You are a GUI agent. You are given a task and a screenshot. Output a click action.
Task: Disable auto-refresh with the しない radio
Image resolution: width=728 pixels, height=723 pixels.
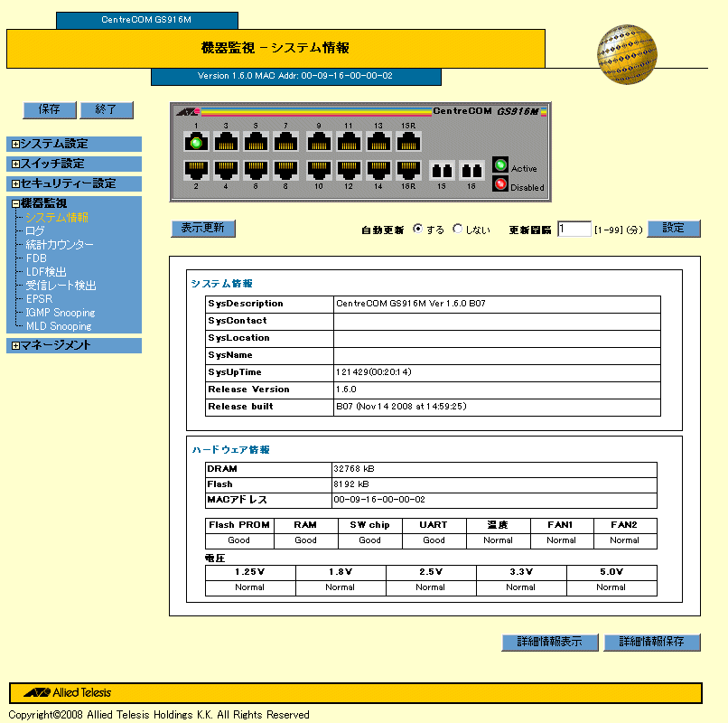click(458, 230)
